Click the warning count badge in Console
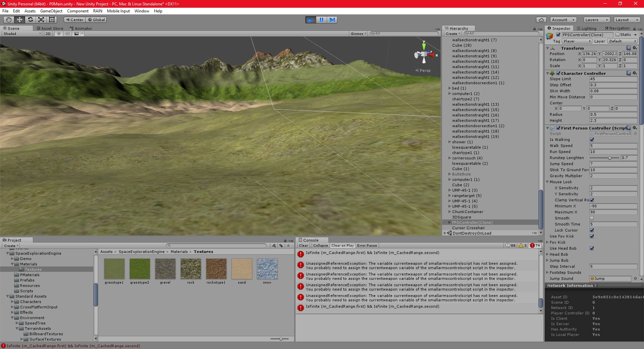 click(523, 245)
